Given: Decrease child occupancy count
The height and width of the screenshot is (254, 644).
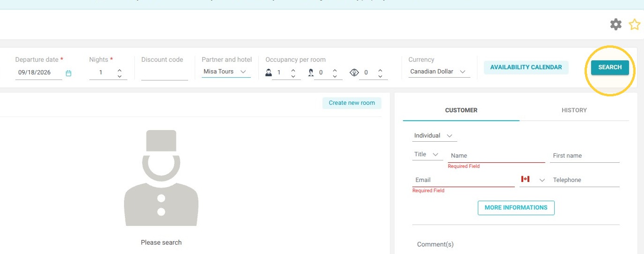Looking at the screenshot, I should tap(335, 76).
